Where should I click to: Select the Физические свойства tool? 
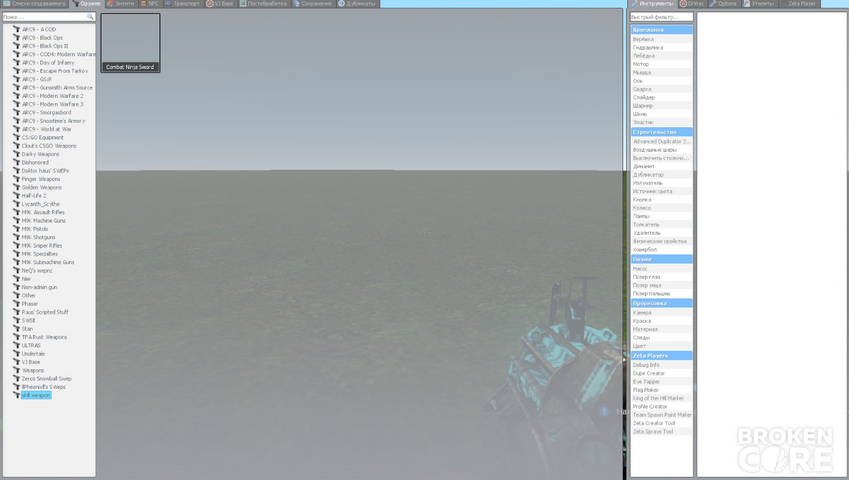[661, 241]
